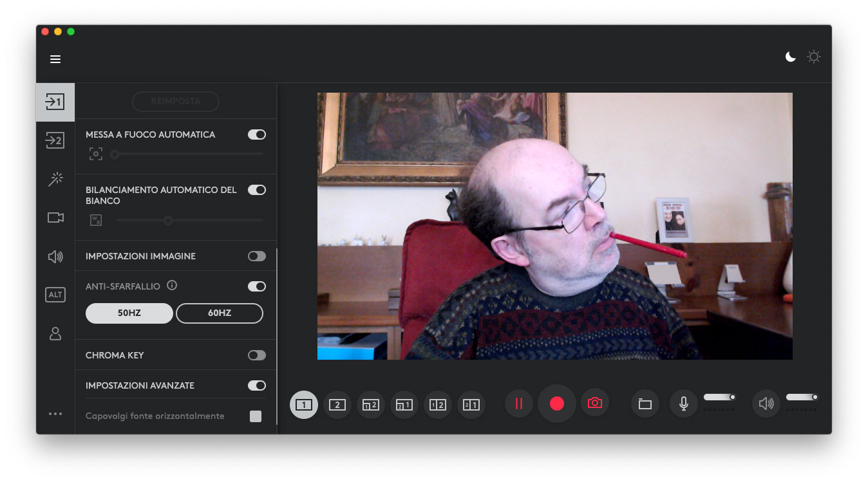Choose single source 1 layout

pos(304,405)
